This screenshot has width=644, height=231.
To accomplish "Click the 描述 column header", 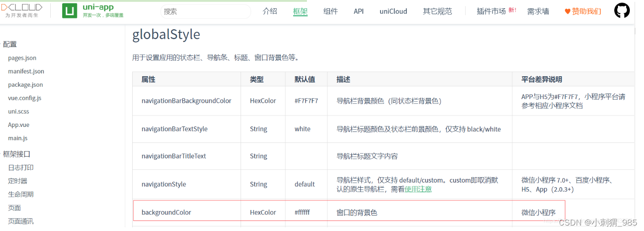I will (343, 79).
